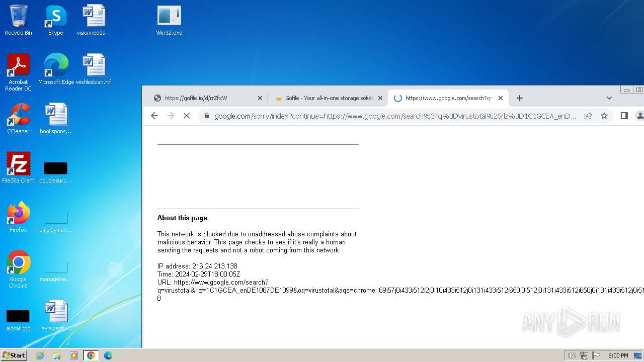Click the network tray icon
644x362 pixels.
584,355
